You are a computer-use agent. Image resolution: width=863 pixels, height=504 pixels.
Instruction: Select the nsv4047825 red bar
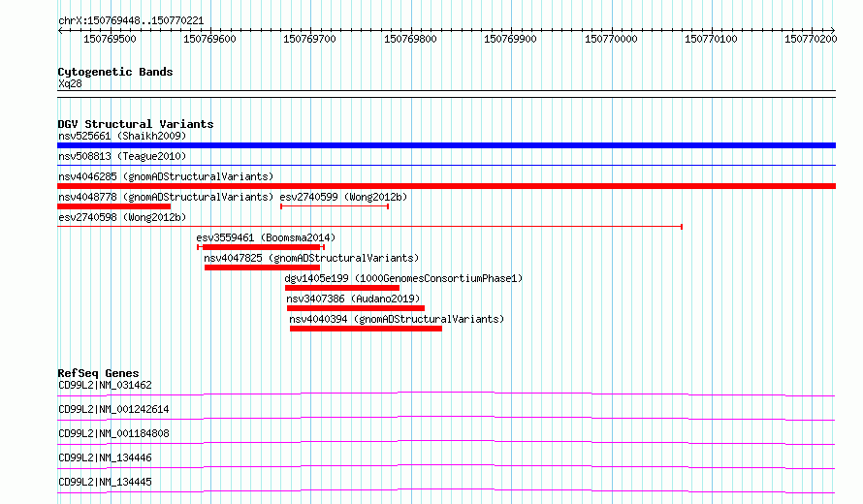[x=262, y=268]
